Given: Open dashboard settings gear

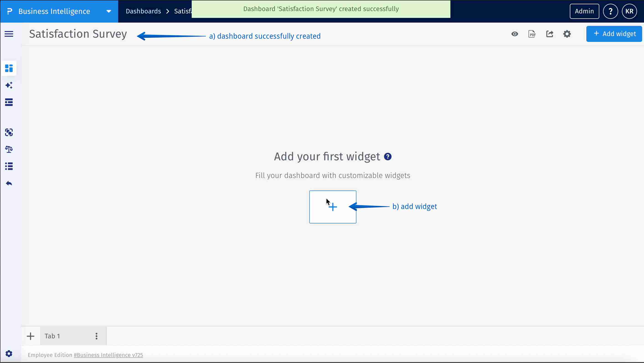Looking at the screenshot, I should coord(567,34).
